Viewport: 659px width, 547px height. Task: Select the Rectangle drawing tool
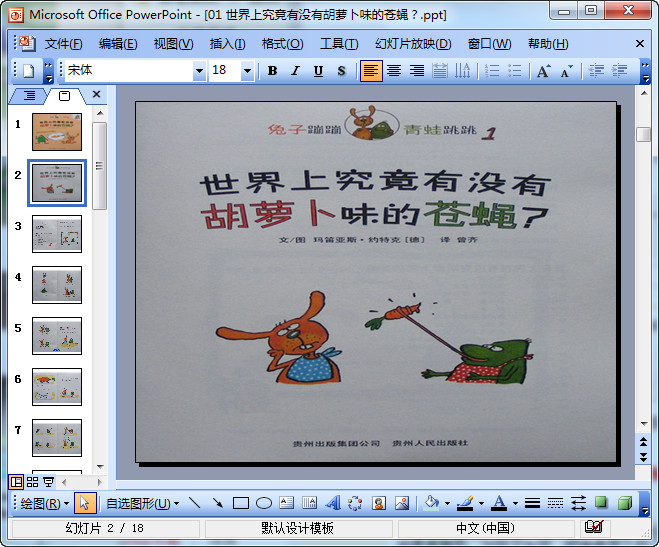(241, 503)
